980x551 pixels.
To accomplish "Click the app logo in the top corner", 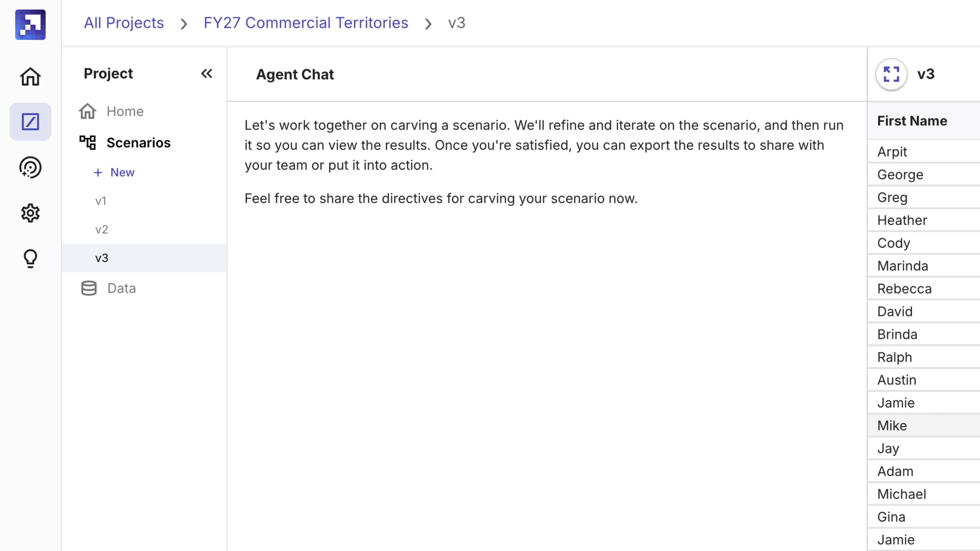I will pyautogui.click(x=30, y=24).
